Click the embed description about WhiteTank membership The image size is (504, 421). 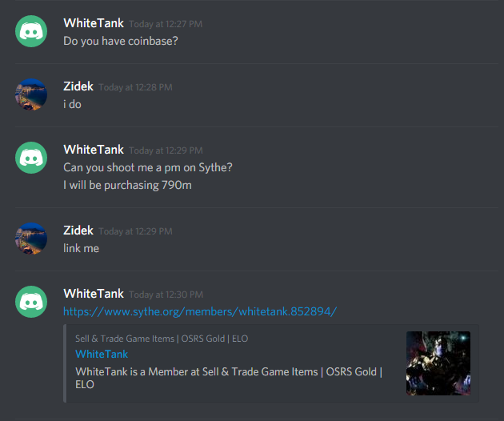(229, 378)
